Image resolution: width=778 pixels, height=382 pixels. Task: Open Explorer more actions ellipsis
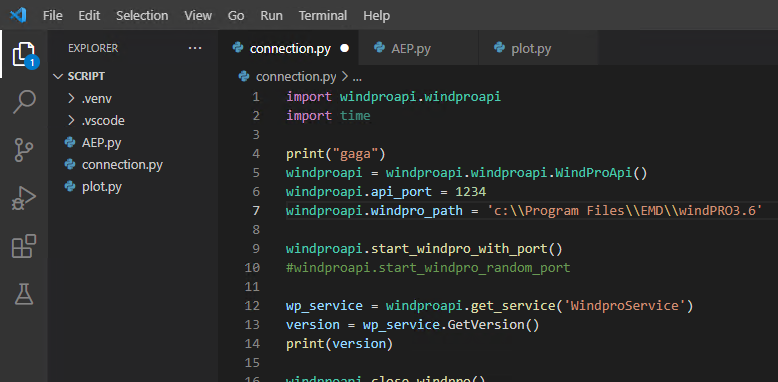click(x=195, y=48)
